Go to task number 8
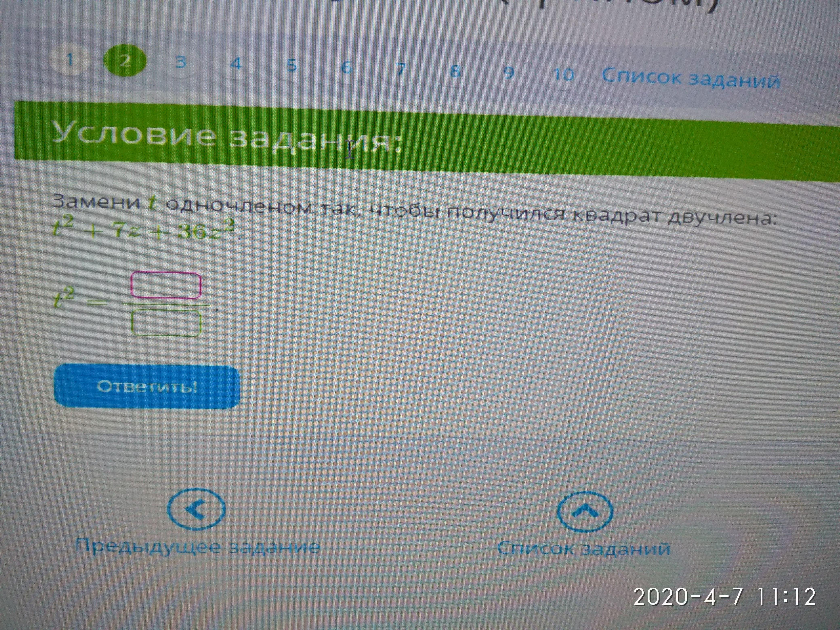 point(455,71)
